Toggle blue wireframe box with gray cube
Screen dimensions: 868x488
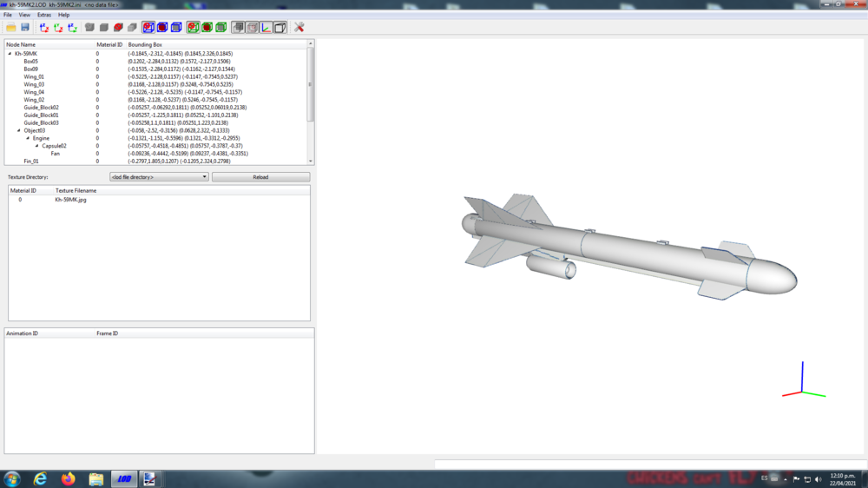(x=176, y=27)
